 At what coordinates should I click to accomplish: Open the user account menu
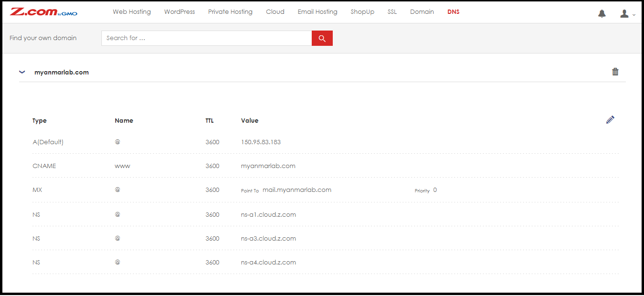[x=627, y=14]
